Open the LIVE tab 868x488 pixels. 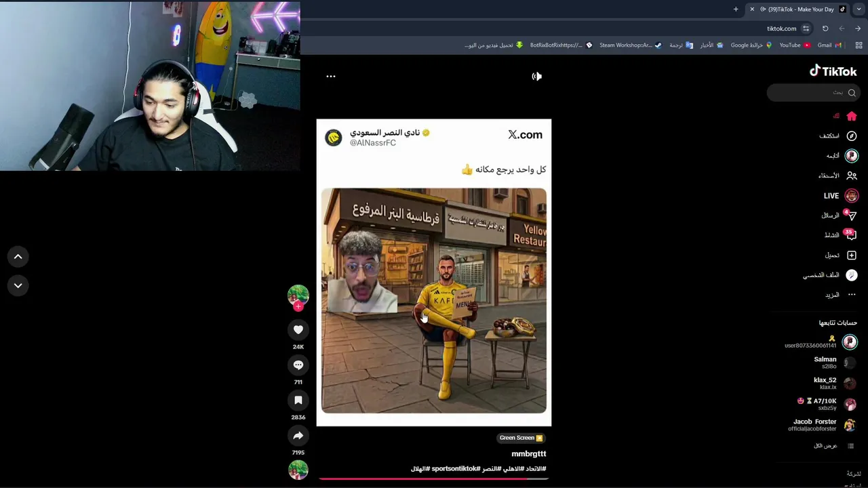click(x=841, y=195)
